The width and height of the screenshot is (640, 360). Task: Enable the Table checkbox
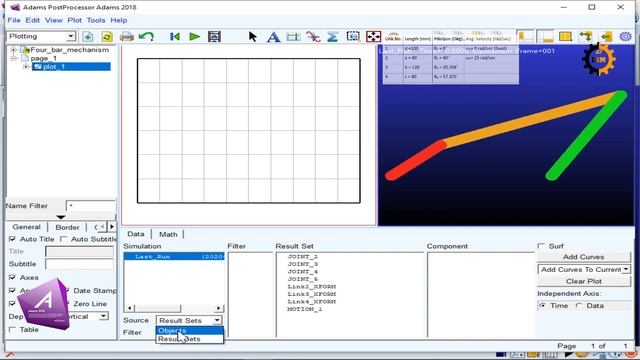click(x=13, y=329)
